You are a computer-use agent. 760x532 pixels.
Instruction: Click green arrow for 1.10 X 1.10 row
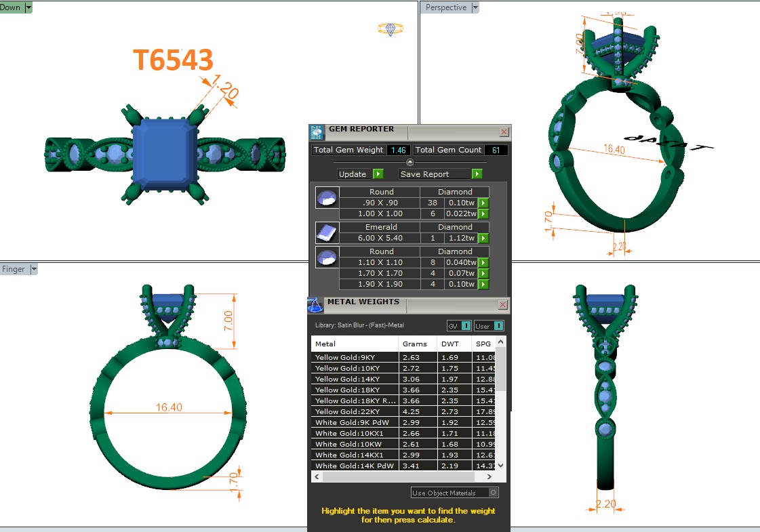[x=483, y=262]
